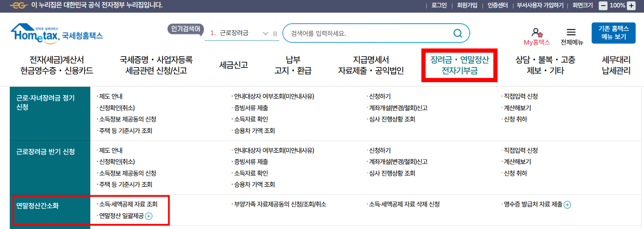Click 계산해보기 under 정기 신청
Screen dimensions: 644x229
(517, 108)
